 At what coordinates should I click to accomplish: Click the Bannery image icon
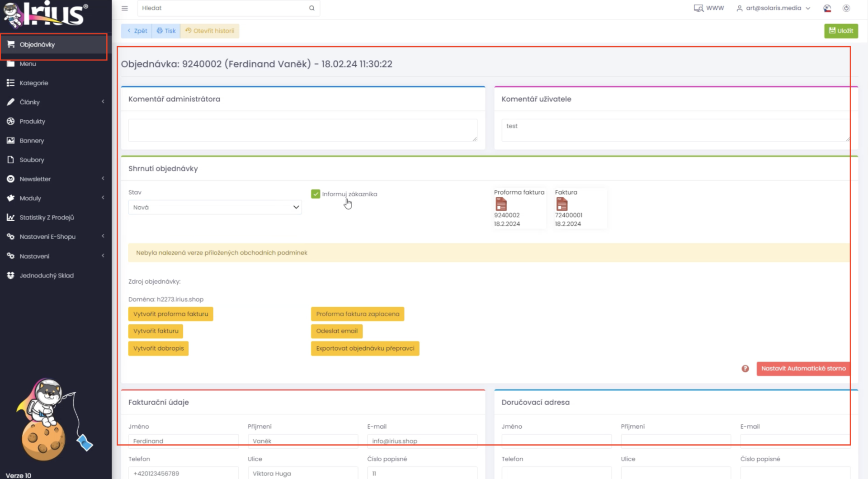coord(11,141)
